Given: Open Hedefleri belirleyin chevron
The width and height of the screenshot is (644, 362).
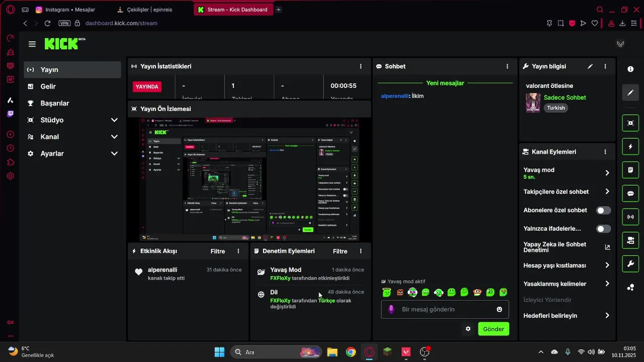Looking at the screenshot, I should coord(607,316).
